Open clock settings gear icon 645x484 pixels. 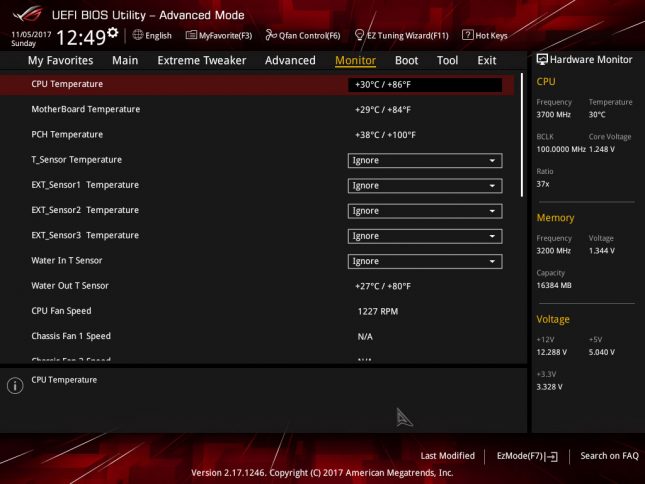point(113,32)
